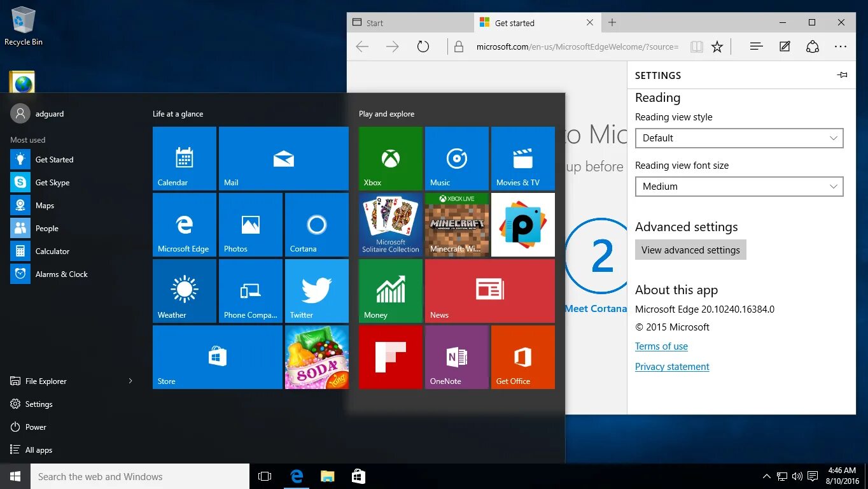
Task: Open the Phone Companion tile
Action: (251, 291)
